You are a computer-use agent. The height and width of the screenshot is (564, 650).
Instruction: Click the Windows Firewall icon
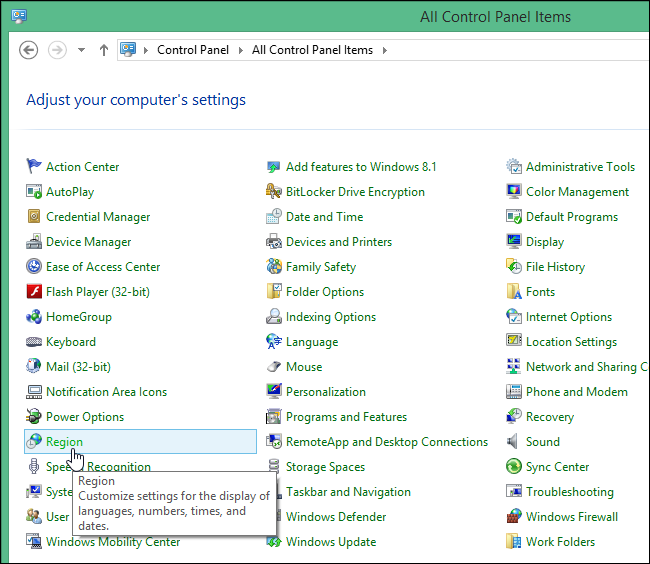(x=514, y=517)
